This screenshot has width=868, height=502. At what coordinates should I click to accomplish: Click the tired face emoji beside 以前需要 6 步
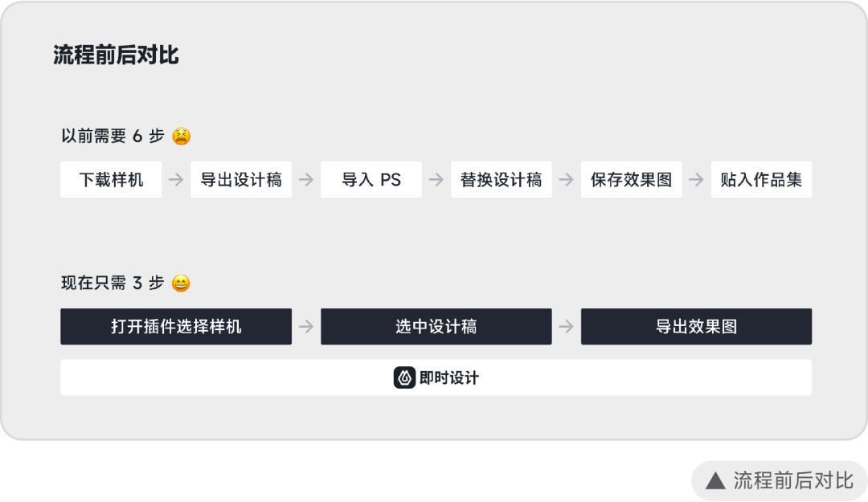182,136
